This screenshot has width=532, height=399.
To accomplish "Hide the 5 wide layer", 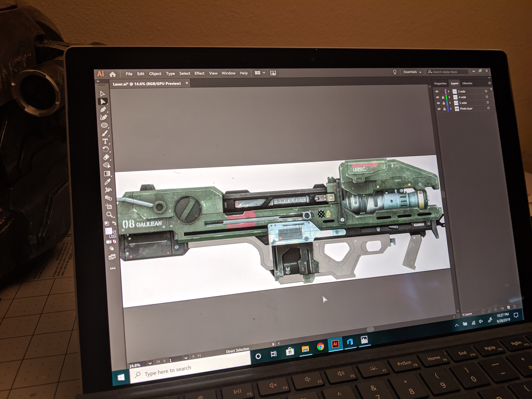I will pyautogui.click(x=438, y=103).
